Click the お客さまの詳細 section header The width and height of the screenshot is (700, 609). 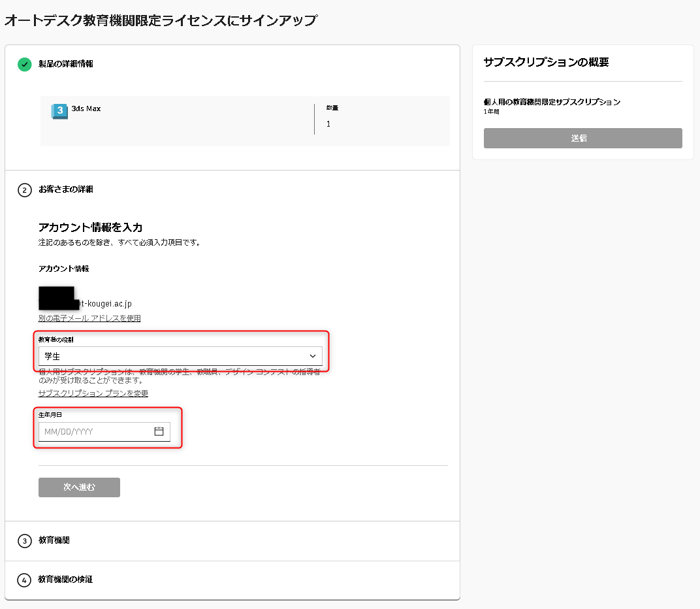65,189
